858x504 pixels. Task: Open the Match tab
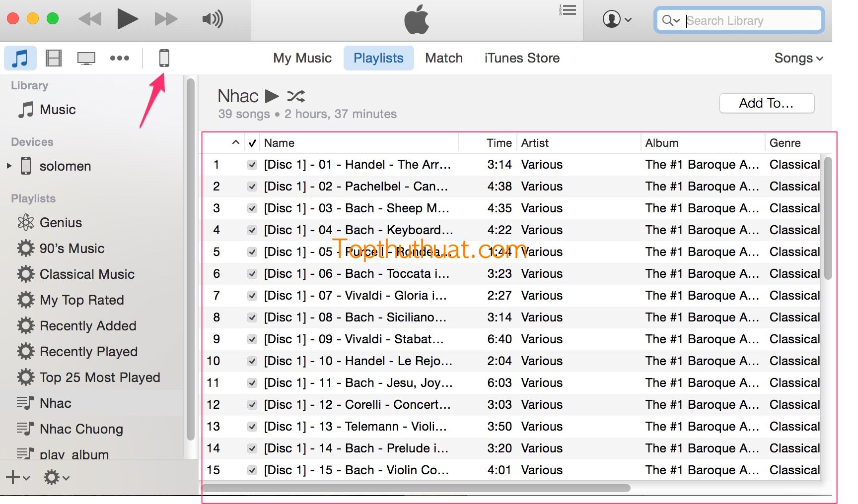click(x=444, y=58)
